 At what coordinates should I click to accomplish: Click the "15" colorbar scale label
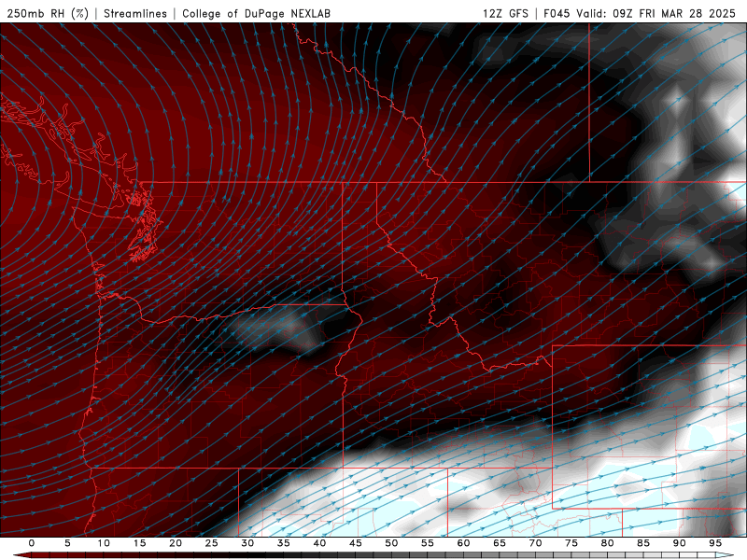(x=139, y=543)
